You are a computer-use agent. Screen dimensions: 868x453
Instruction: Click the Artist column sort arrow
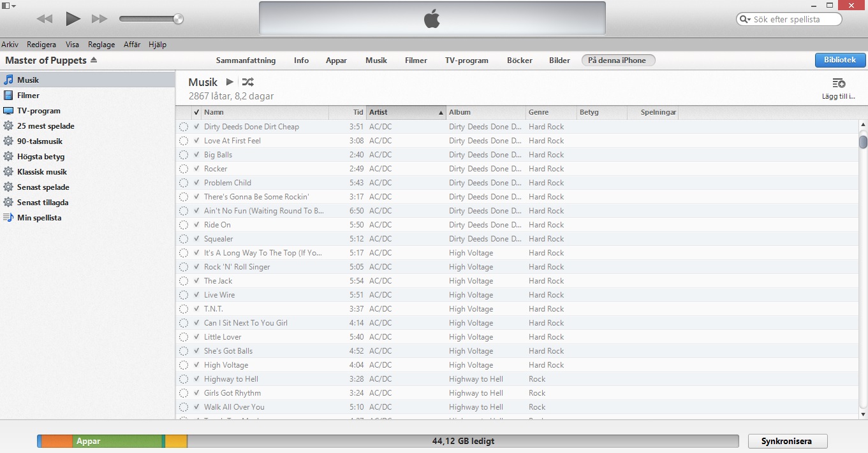pyautogui.click(x=441, y=113)
